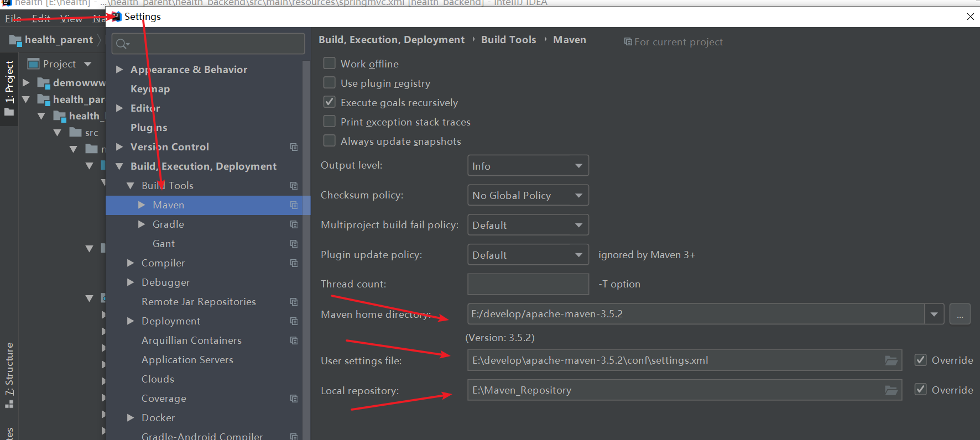Select Gant settings item
980x440 pixels.
164,244
